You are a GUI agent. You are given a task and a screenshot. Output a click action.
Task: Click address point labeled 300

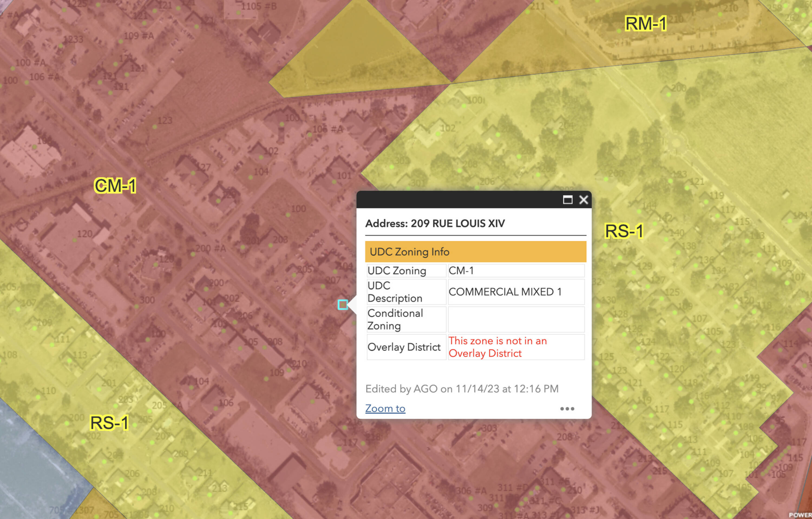click(x=137, y=306)
